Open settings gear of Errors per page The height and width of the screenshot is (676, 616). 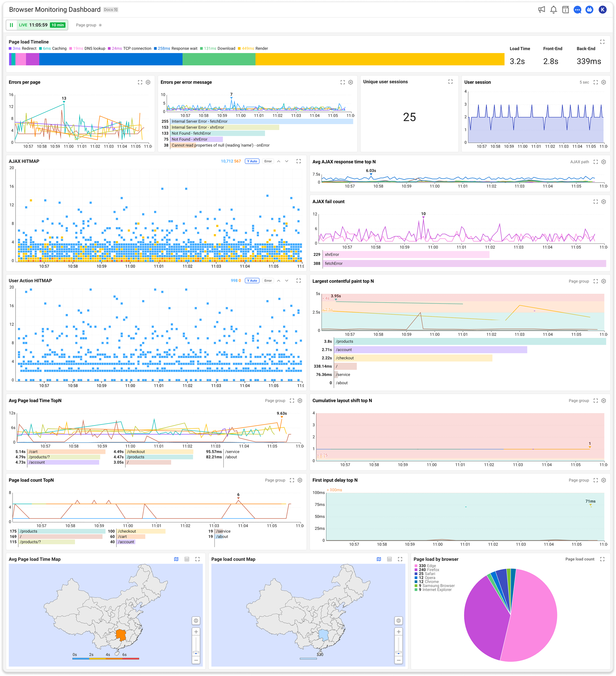(x=148, y=82)
